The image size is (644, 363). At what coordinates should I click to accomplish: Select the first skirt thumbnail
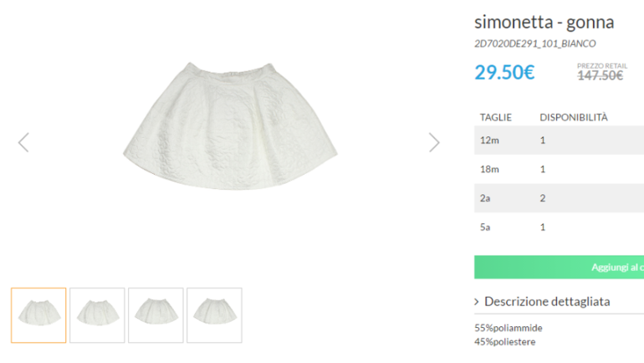(x=38, y=315)
